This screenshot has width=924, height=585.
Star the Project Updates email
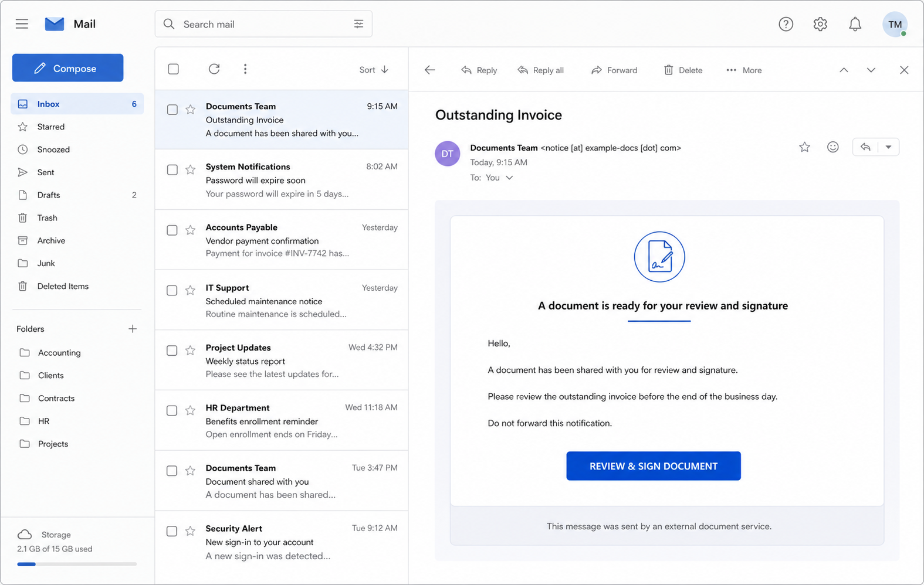point(190,351)
